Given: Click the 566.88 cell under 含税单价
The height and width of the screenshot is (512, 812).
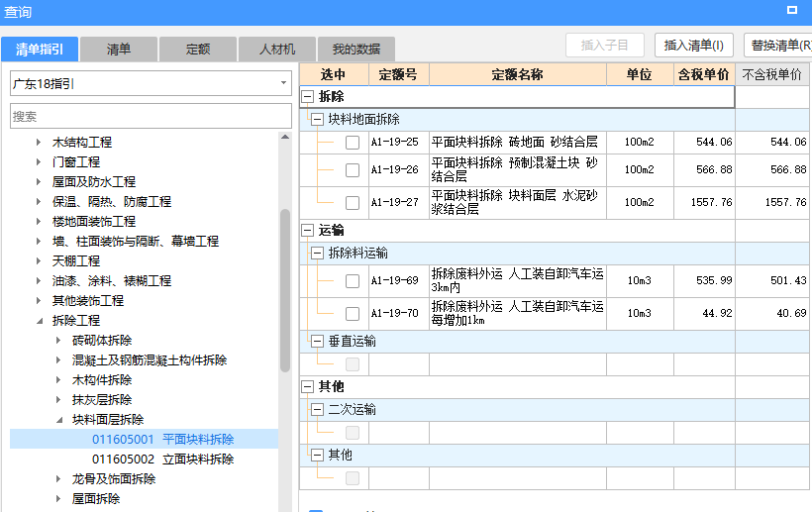Looking at the screenshot, I should (704, 169).
